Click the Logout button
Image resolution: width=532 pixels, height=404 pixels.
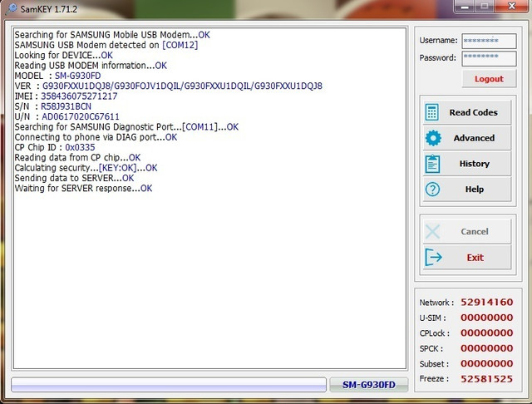pos(489,79)
